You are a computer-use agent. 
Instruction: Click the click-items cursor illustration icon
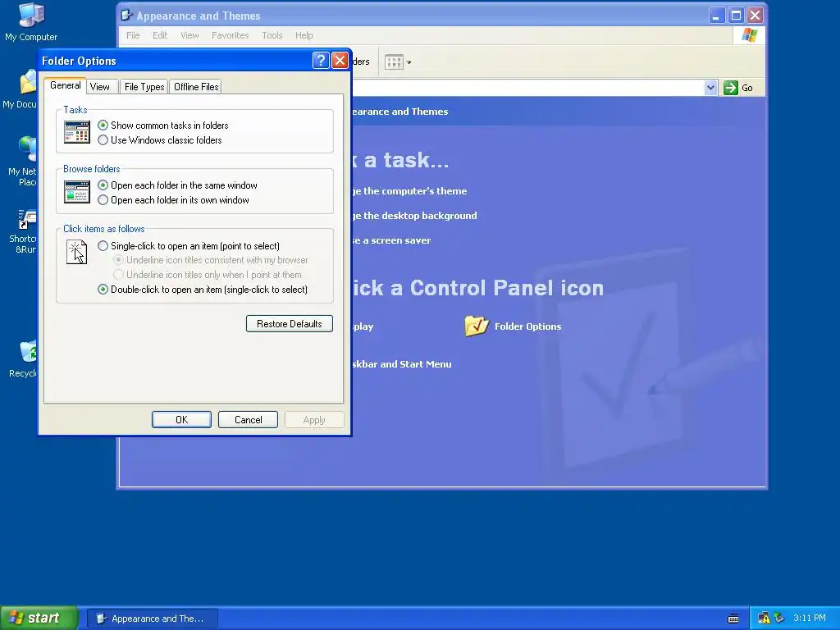coord(76,252)
